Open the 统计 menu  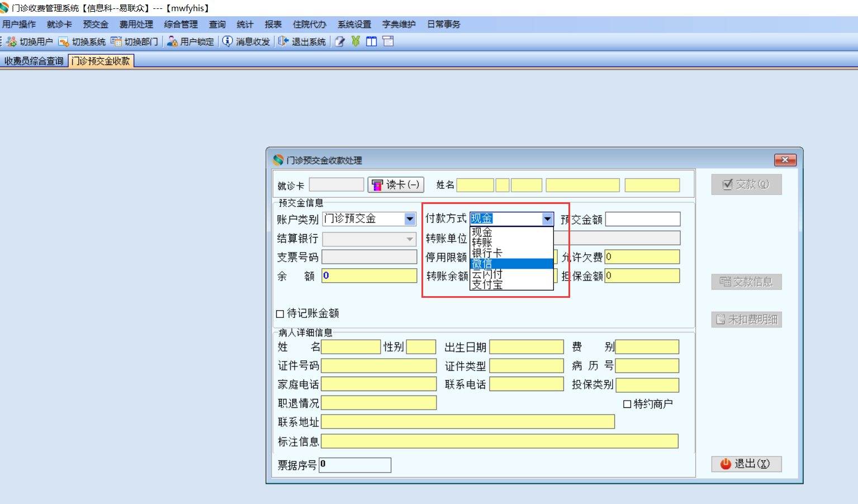point(245,25)
